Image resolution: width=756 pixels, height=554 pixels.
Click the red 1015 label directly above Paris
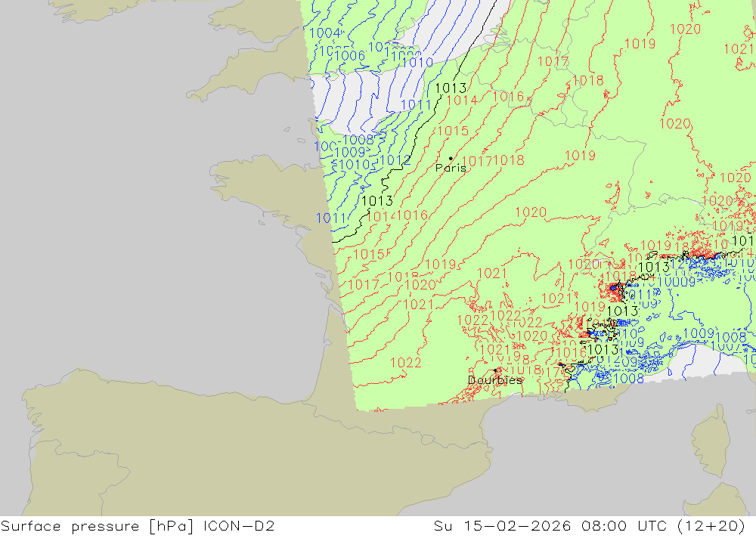coord(453,131)
